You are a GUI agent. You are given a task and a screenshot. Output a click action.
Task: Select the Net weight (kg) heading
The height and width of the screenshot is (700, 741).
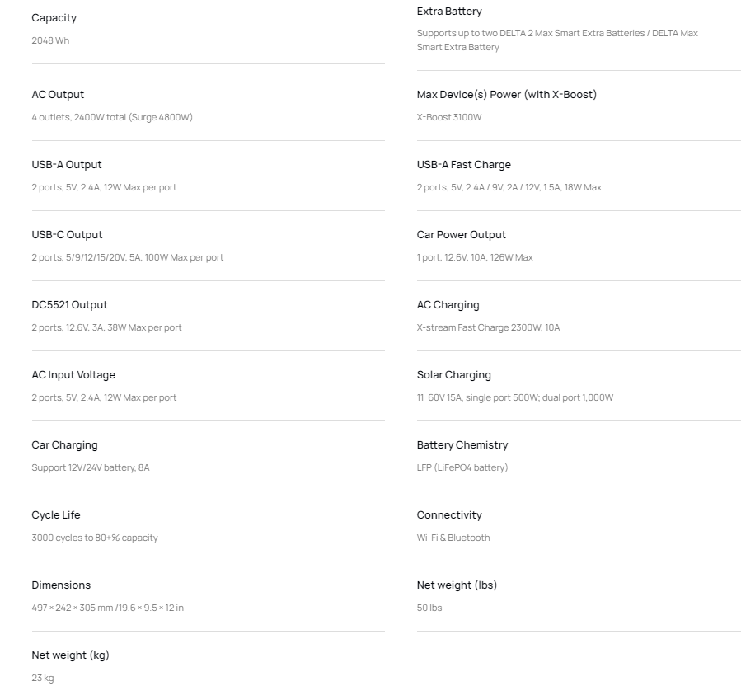(70, 655)
